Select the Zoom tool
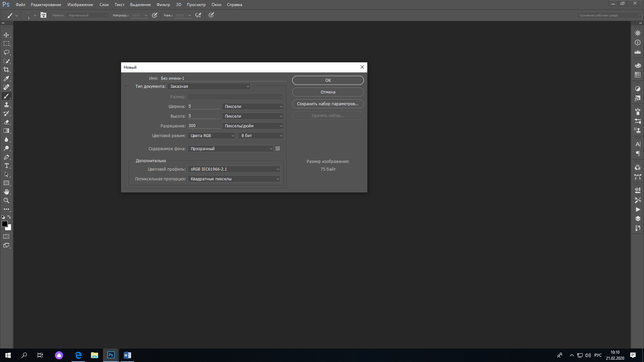Image resolution: width=644 pixels, height=362 pixels. coord(6,200)
